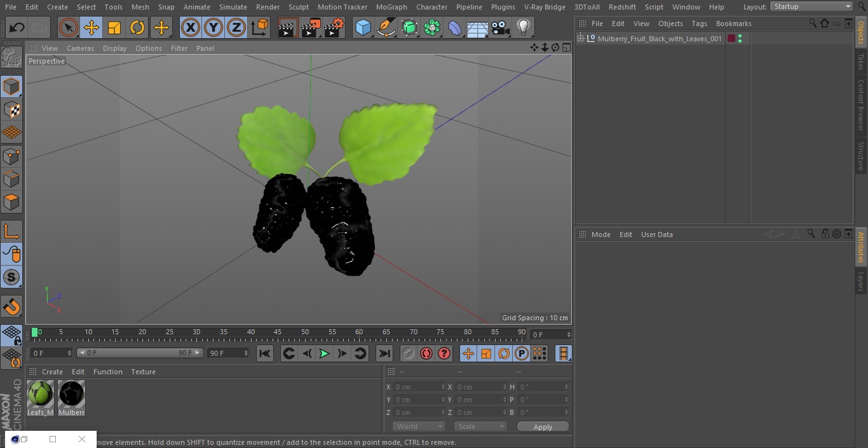Switch to Points mode

[x=11, y=156]
